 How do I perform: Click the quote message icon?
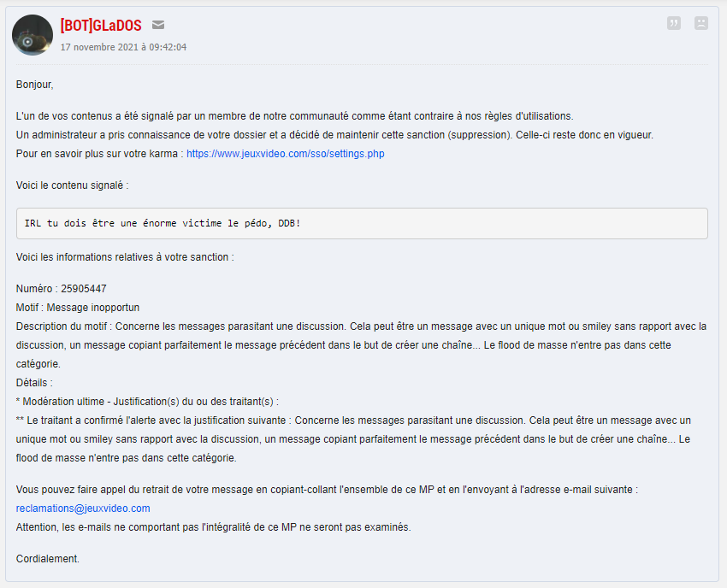pos(674,23)
